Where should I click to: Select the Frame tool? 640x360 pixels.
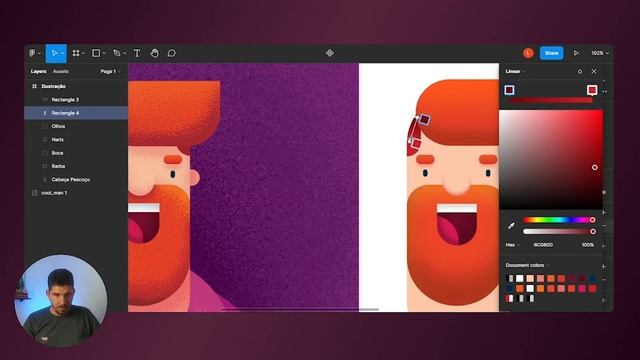click(x=76, y=53)
